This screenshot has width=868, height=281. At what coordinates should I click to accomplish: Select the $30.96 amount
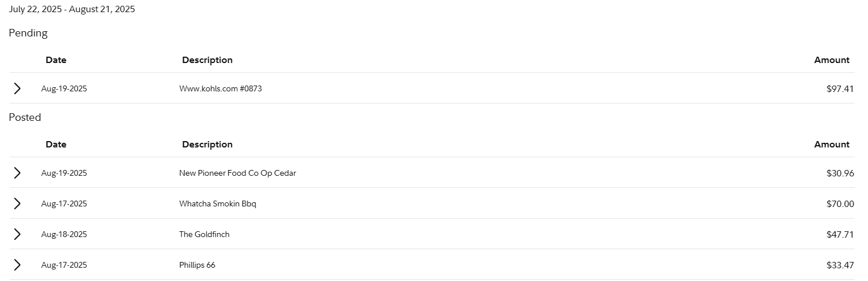point(840,173)
